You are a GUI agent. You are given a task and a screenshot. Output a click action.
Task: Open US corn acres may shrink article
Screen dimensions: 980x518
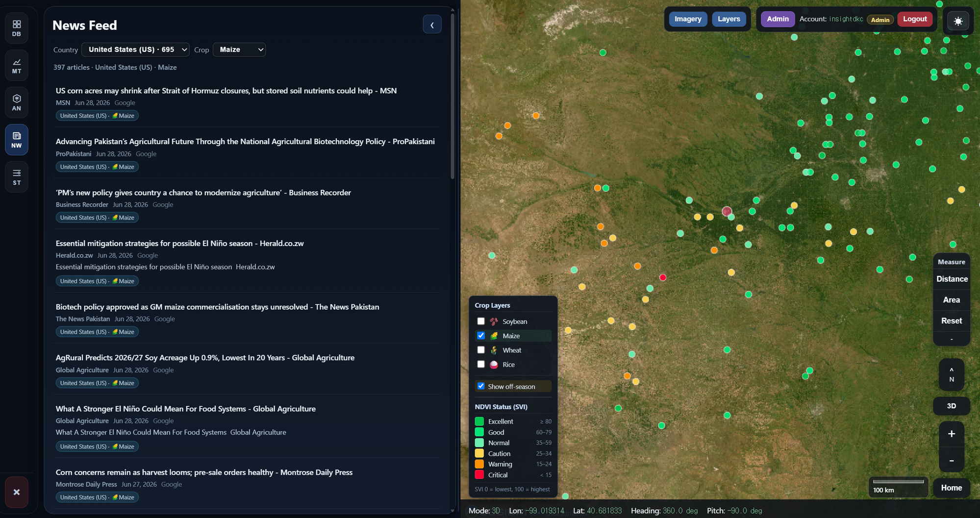(226, 91)
